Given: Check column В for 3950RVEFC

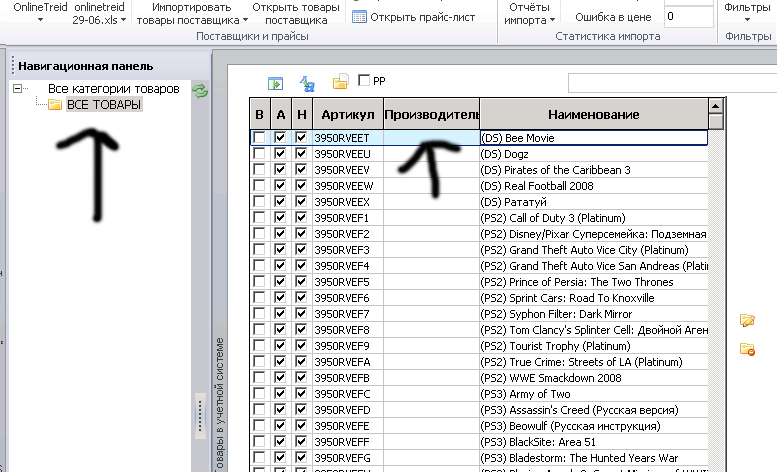Looking at the screenshot, I should tap(259, 393).
